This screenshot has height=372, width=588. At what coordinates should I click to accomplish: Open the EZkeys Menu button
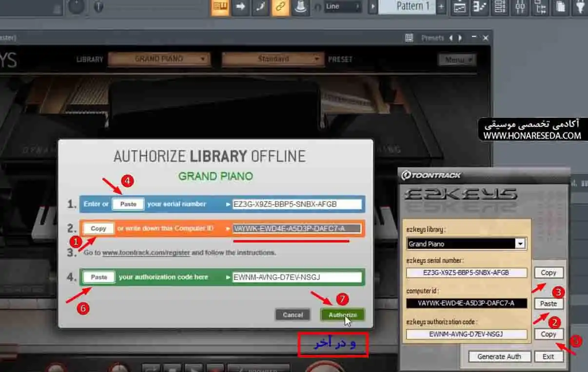click(x=457, y=59)
